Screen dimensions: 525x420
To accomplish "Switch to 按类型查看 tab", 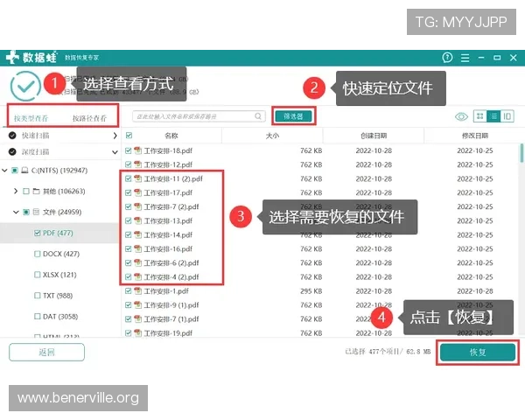I will [31, 118].
